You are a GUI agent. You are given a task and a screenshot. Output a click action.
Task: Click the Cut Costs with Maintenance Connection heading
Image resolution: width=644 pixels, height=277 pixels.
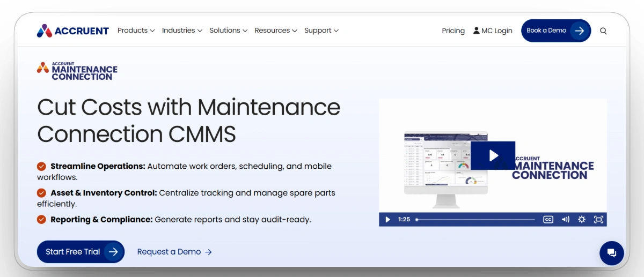pos(189,121)
